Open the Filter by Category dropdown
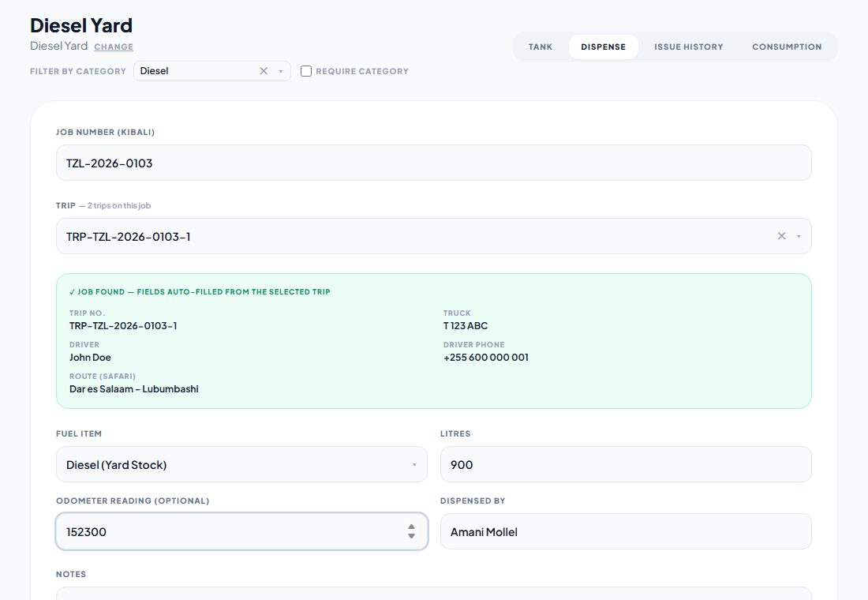The image size is (868, 600). pos(281,72)
